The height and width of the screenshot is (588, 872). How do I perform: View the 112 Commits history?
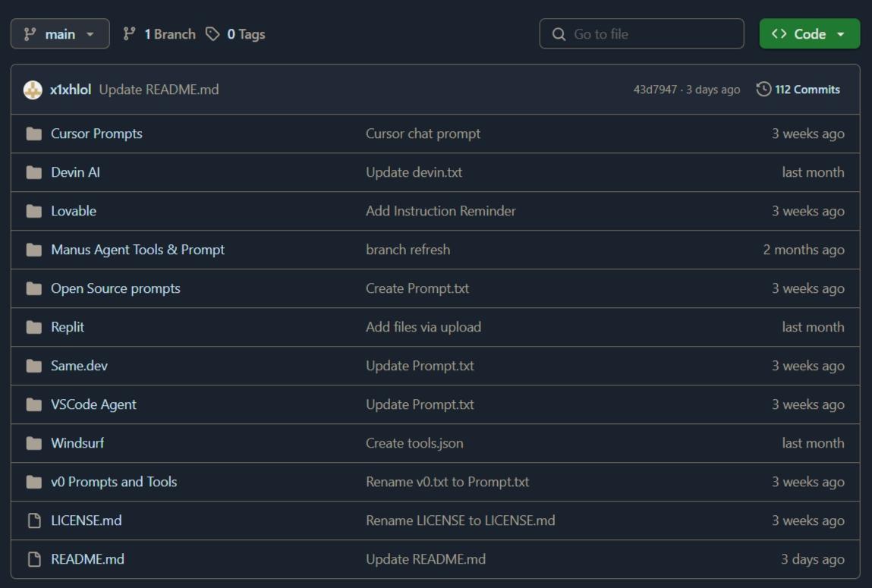(x=798, y=90)
